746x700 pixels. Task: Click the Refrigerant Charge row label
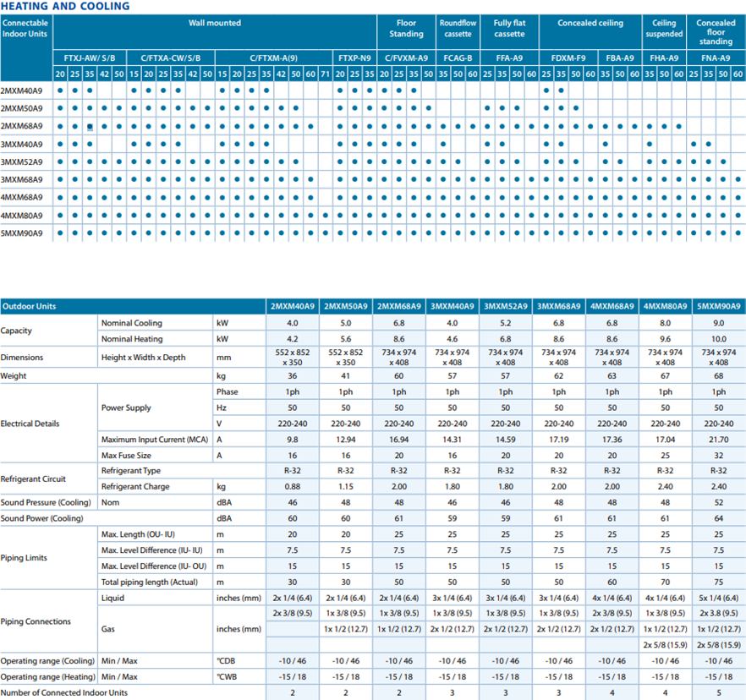tap(135, 487)
